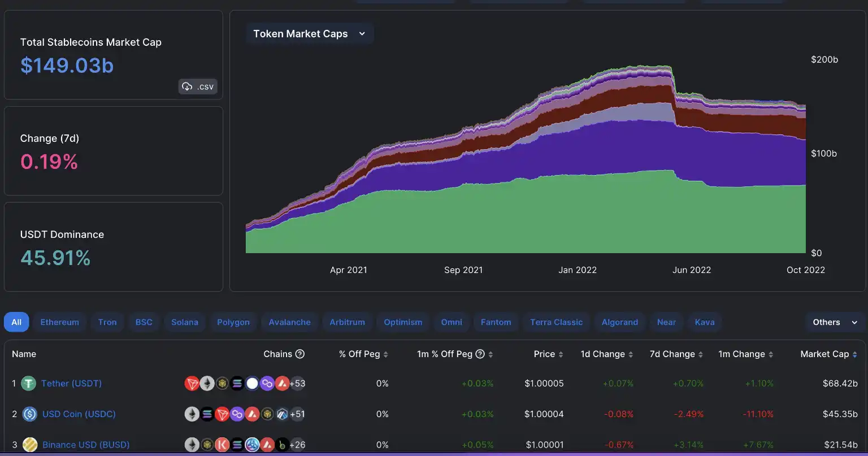Open the USD Coin (USDC) link
The width and height of the screenshot is (868, 456).
[x=79, y=414]
